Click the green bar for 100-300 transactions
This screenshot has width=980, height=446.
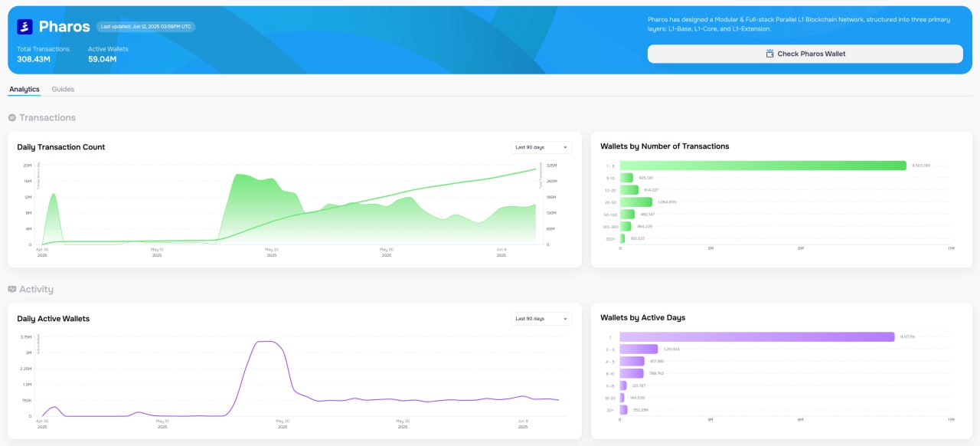tap(626, 227)
